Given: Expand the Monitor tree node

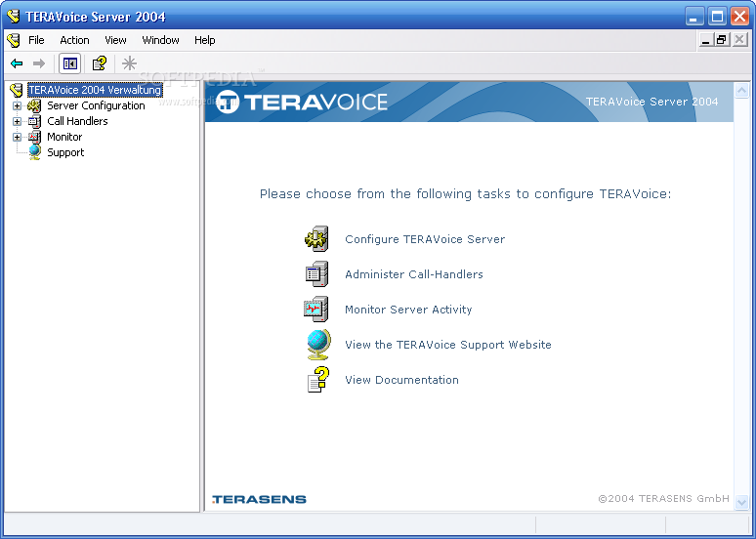Looking at the screenshot, I should (17, 137).
